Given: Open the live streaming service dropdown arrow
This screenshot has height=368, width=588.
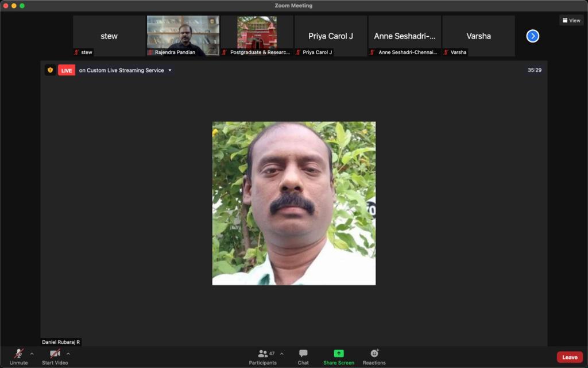Looking at the screenshot, I should point(170,70).
